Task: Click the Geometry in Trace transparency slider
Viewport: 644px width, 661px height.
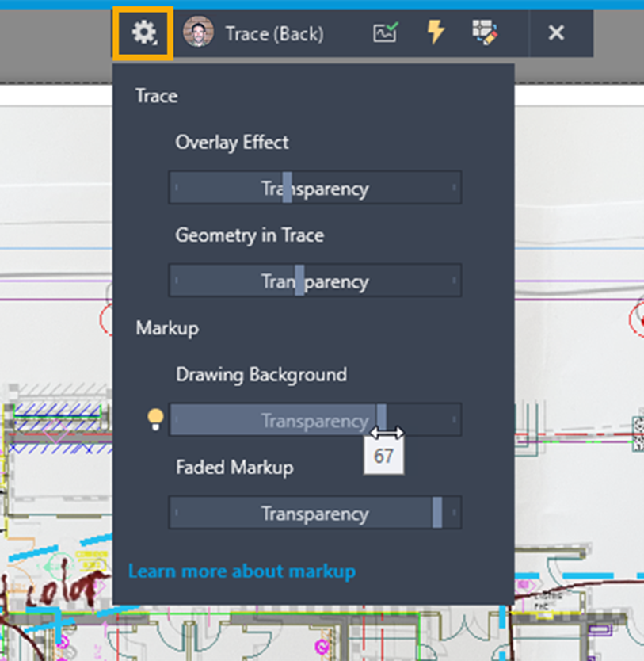Action: pyautogui.click(x=315, y=281)
